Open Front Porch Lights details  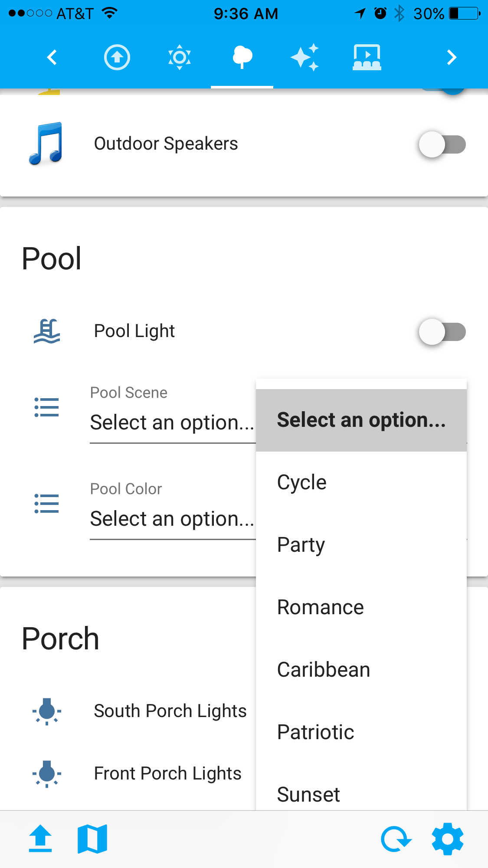(x=167, y=773)
